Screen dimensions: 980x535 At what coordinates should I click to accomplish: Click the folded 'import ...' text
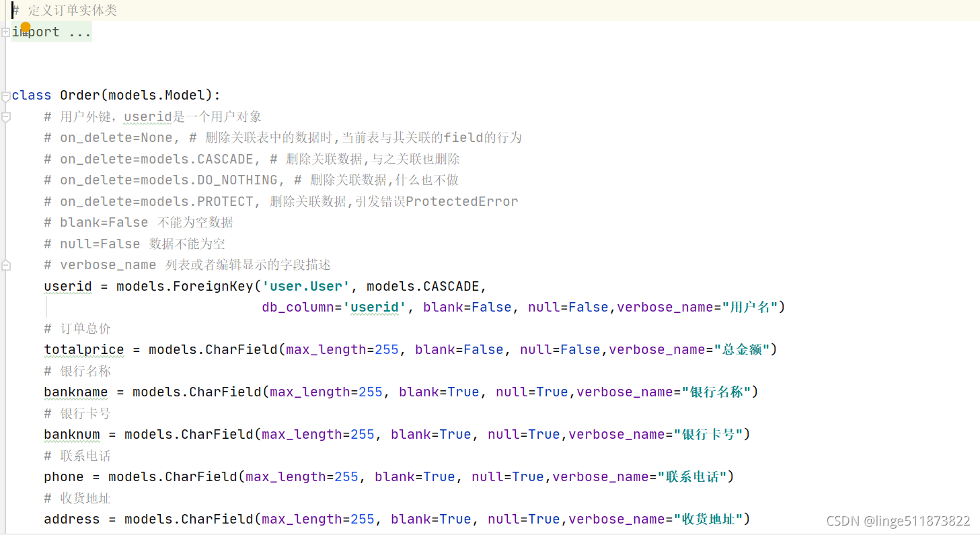click(52, 32)
